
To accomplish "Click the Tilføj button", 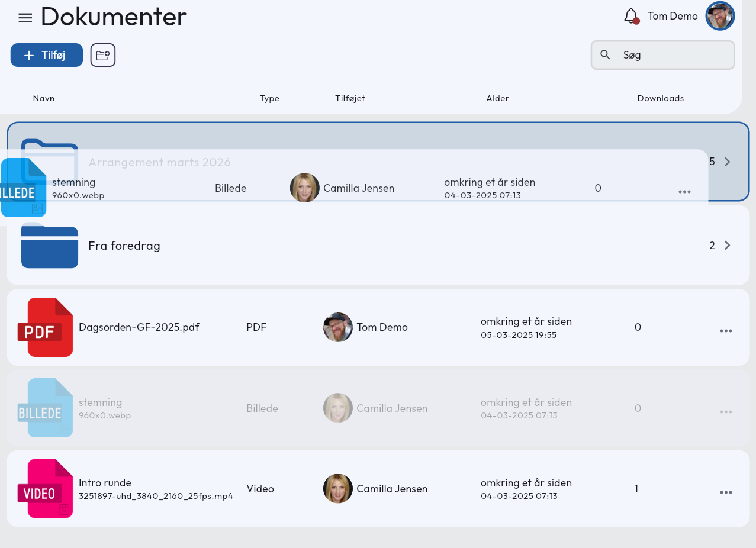I will click(46, 55).
